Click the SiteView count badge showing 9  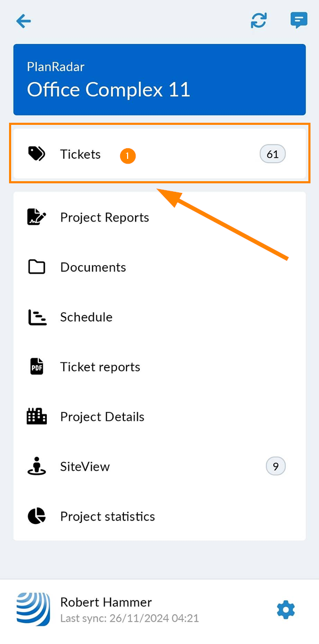[x=275, y=467]
